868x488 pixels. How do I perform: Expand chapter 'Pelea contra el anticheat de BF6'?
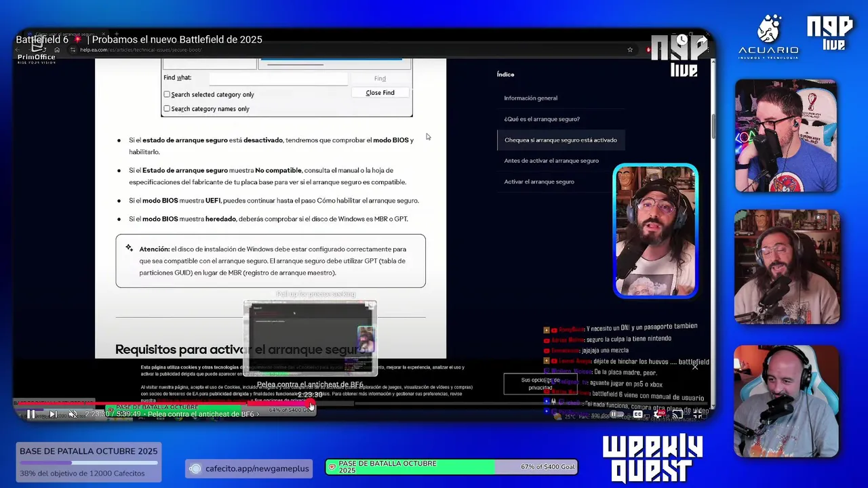pyautogui.click(x=203, y=414)
